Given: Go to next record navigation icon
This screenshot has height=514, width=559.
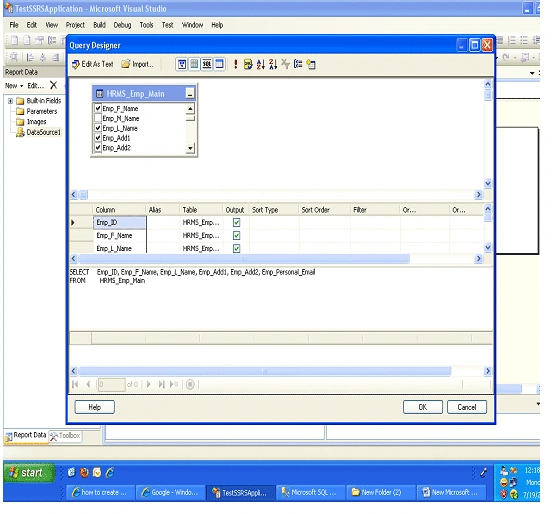Looking at the screenshot, I should [149, 384].
